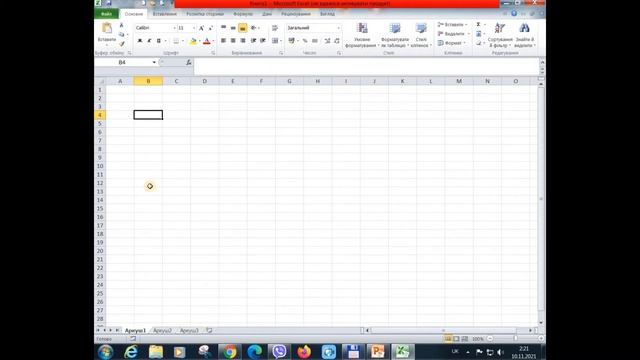Toggle bold formatting
640x360 pixels.
[x=140, y=41]
